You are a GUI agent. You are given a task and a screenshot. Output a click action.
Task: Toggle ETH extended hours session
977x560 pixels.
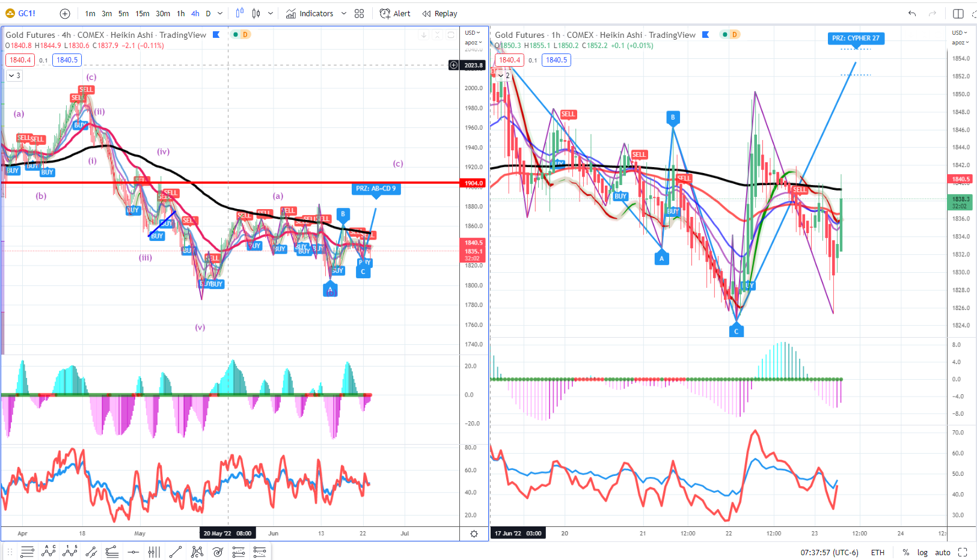(x=878, y=552)
